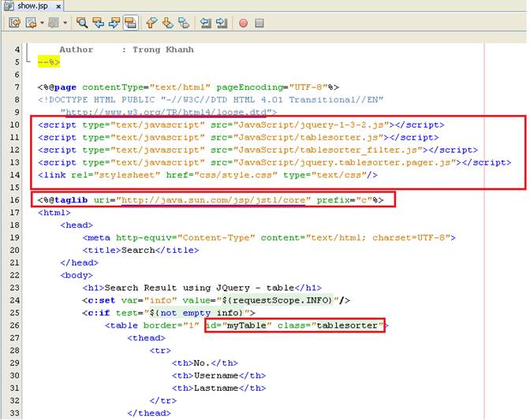Screen dimensions: 530x420
Task: Click the JSP file icon on the tab
Action: [9, 6]
